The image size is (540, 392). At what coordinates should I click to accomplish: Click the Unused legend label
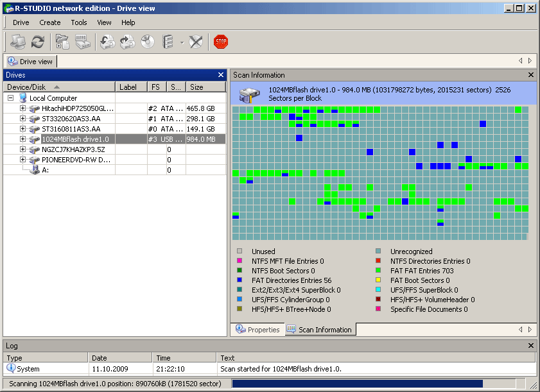click(263, 251)
